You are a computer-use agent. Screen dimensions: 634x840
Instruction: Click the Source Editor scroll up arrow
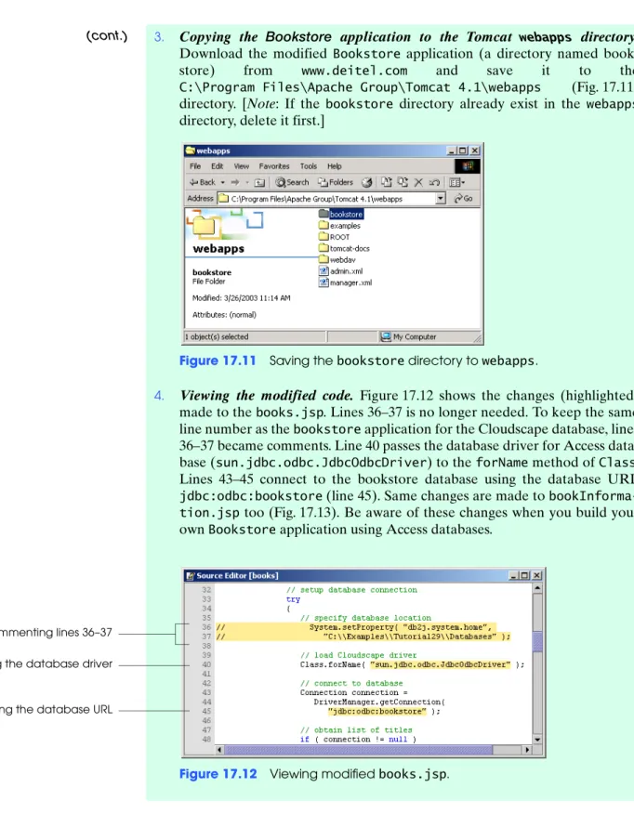[537, 588]
